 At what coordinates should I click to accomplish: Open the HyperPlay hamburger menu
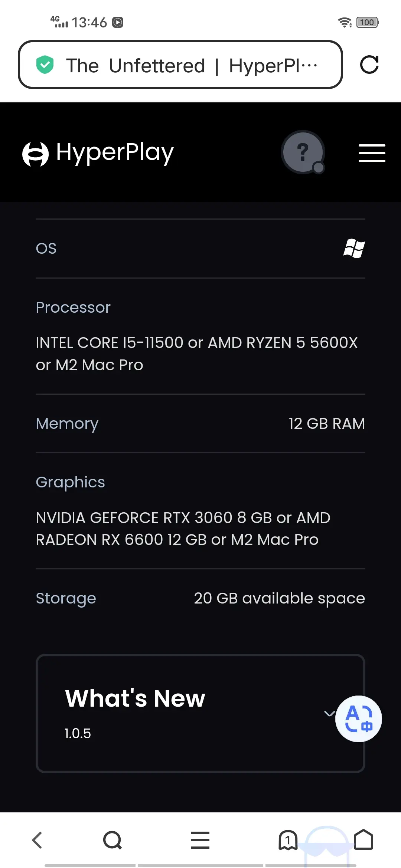click(x=372, y=153)
